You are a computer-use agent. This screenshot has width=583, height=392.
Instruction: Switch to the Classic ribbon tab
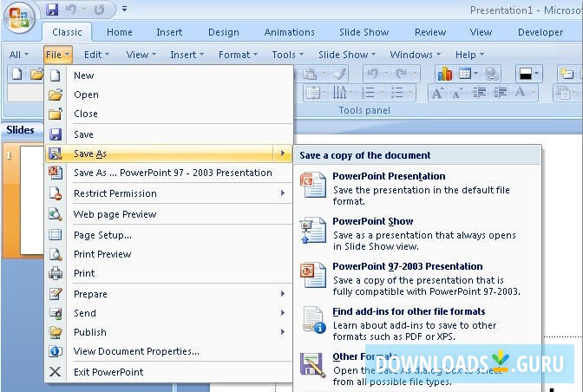pyautogui.click(x=67, y=32)
